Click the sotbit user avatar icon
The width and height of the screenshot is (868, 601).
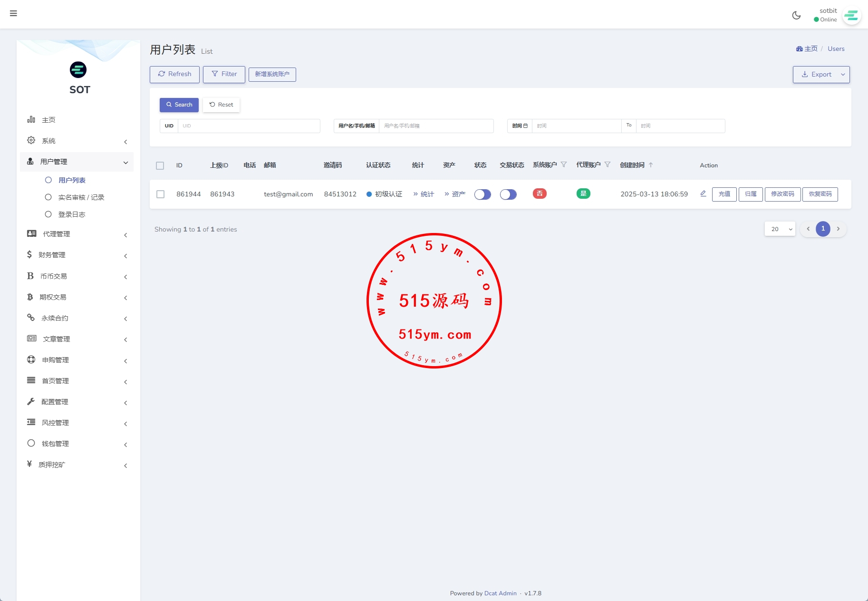pyautogui.click(x=851, y=16)
